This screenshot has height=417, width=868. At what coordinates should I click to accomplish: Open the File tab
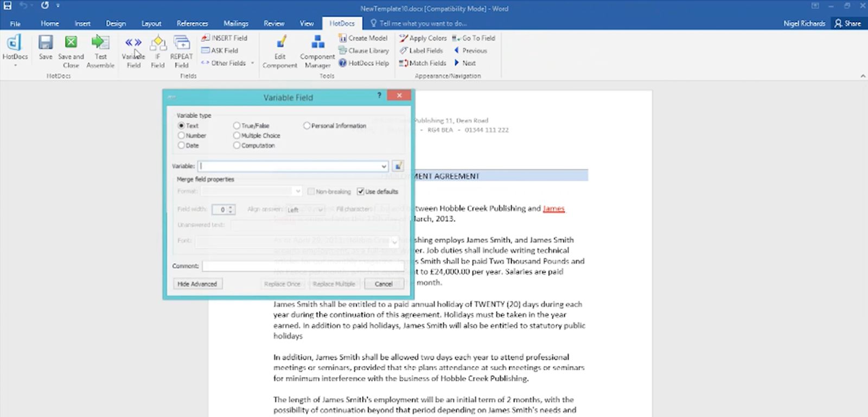tap(15, 23)
